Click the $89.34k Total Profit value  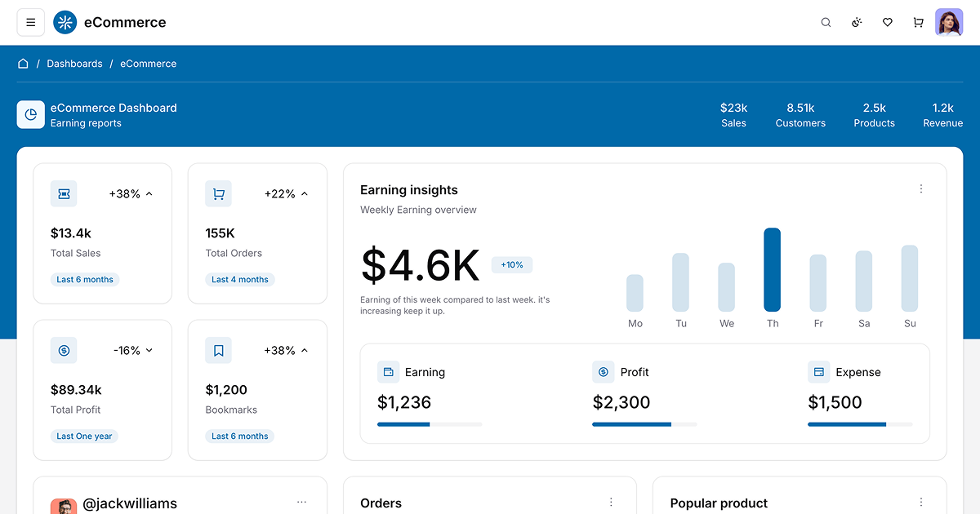(x=76, y=390)
